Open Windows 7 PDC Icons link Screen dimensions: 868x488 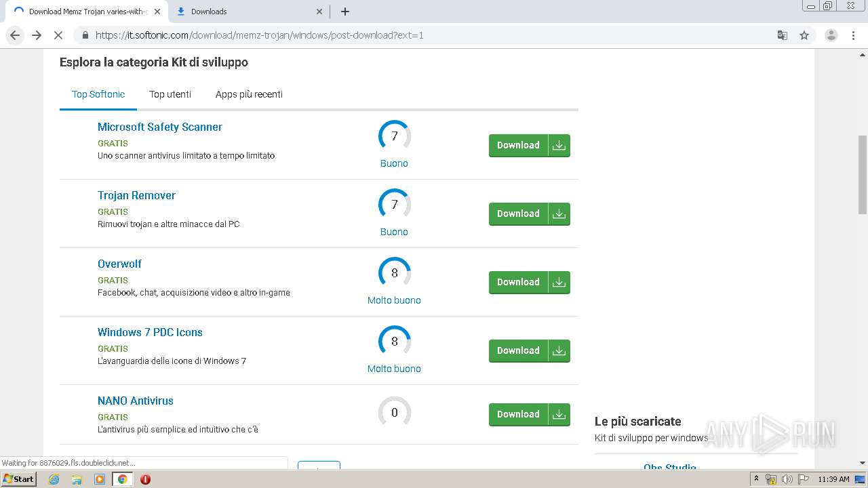click(x=150, y=332)
